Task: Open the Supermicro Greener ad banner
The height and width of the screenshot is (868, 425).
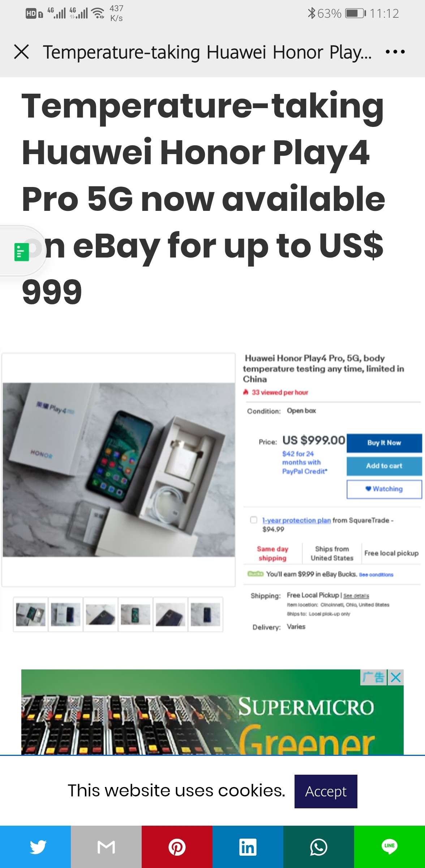Action: pos(212,712)
